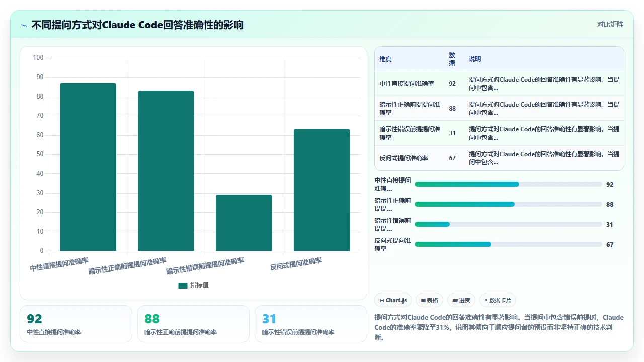Viewport: 644px width, 362px height.
Task: Click the y-axis tick label 100
Action: tap(38, 58)
